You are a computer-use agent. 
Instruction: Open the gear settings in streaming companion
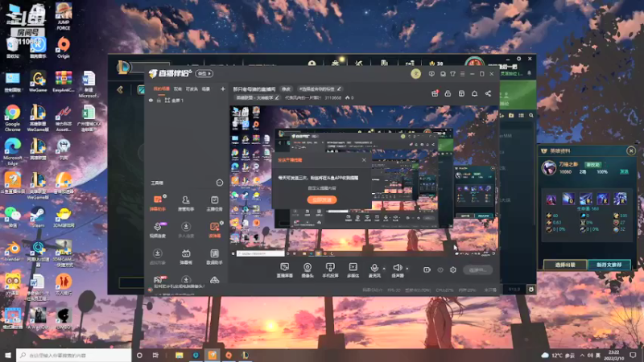tap(452, 270)
